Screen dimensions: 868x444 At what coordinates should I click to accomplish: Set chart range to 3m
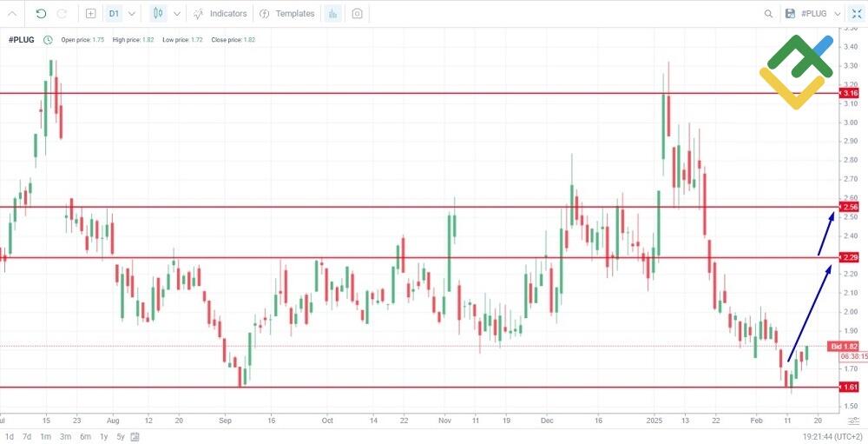tap(65, 437)
